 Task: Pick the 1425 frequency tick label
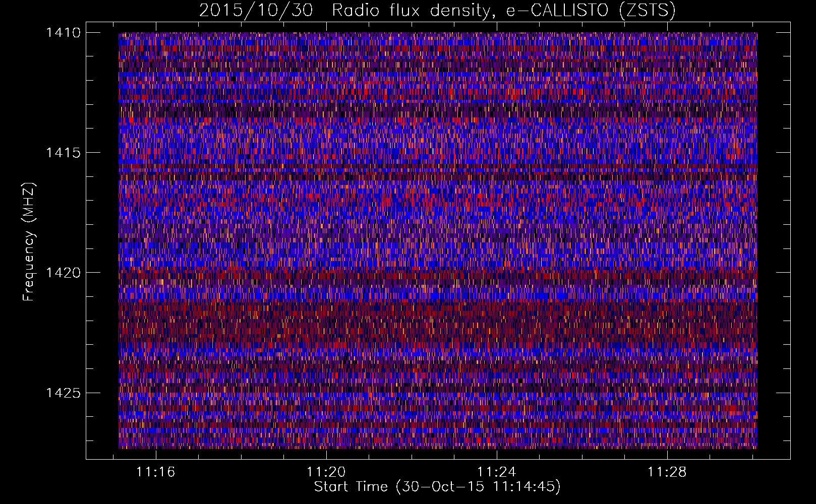coord(63,393)
